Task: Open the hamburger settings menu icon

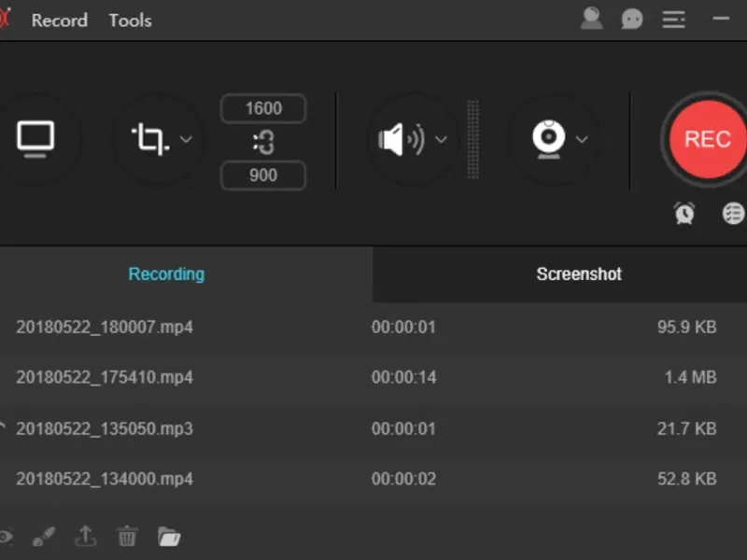Action: click(673, 20)
